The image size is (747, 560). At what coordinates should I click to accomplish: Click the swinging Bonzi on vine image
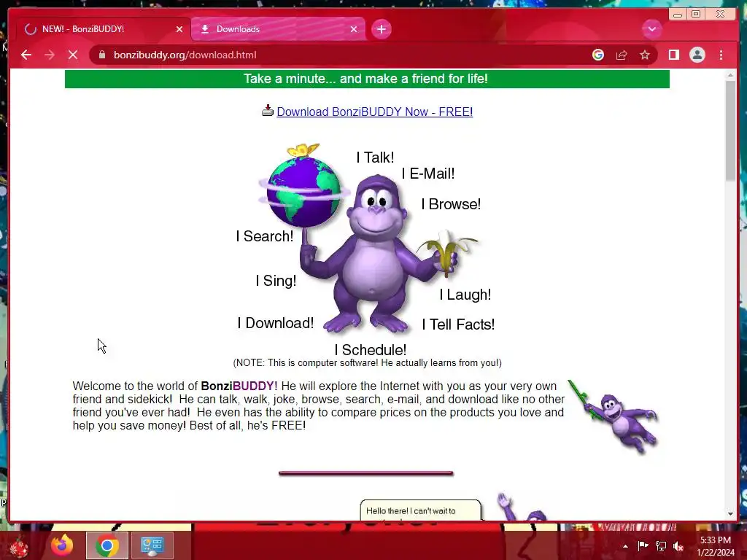pyautogui.click(x=614, y=416)
